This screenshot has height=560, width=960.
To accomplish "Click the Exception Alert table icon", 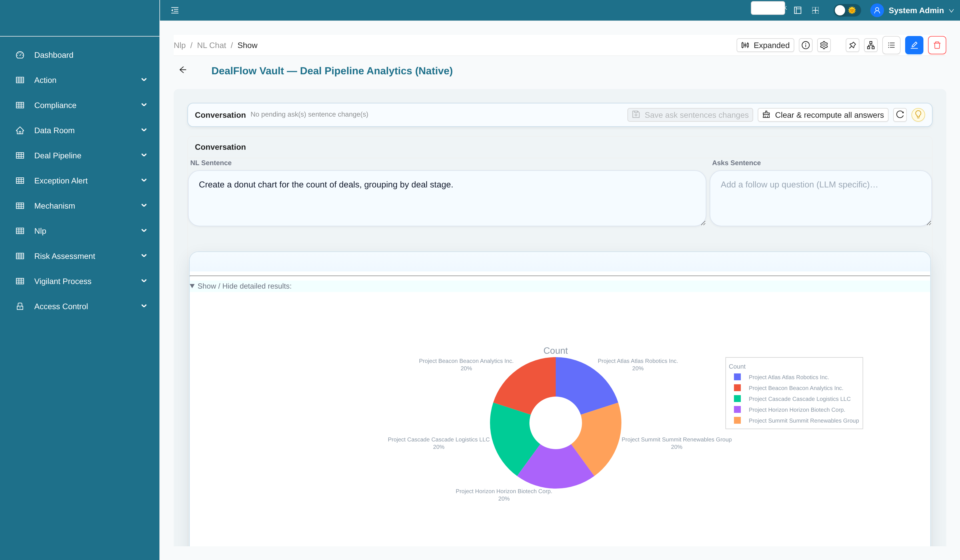I will (x=20, y=181).
